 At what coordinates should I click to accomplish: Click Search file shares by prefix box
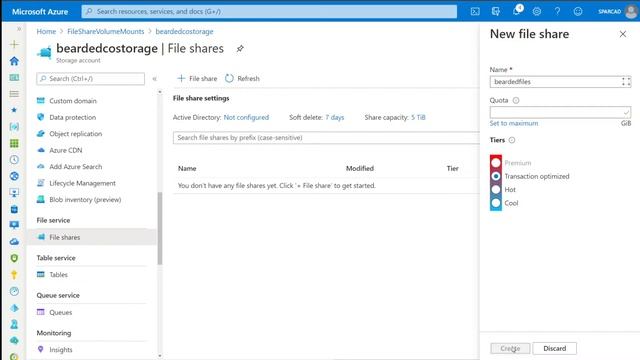point(326,138)
